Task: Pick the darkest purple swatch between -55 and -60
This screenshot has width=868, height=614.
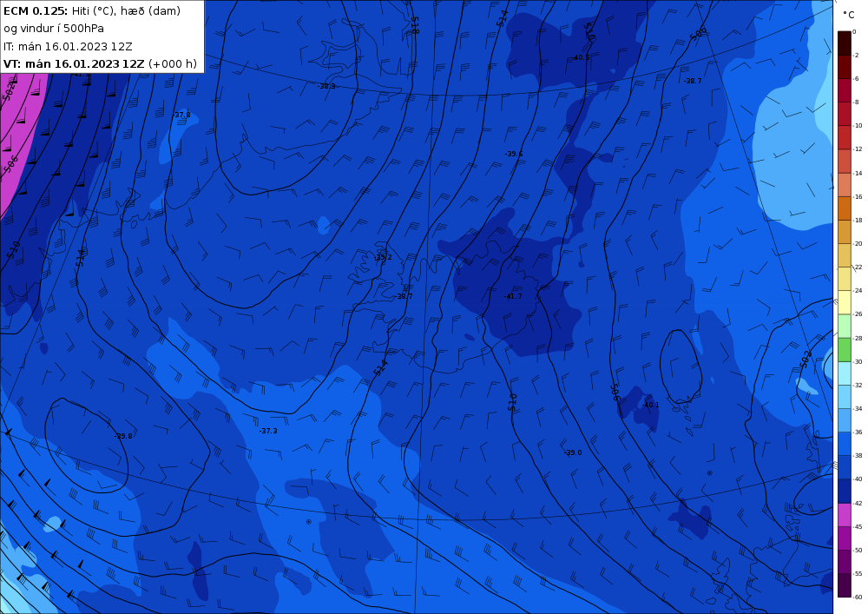Action: [845, 585]
